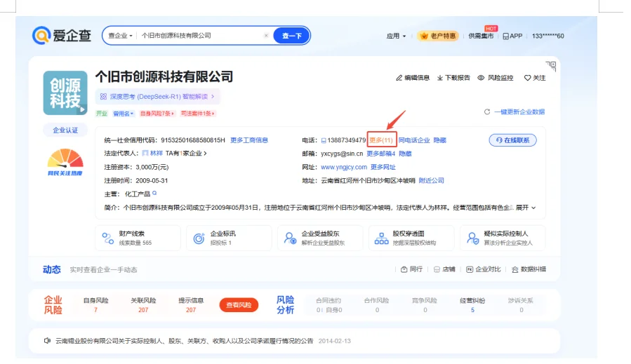Click the 查一下 search button
This screenshot has height=364, width=631.
(292, 35)
